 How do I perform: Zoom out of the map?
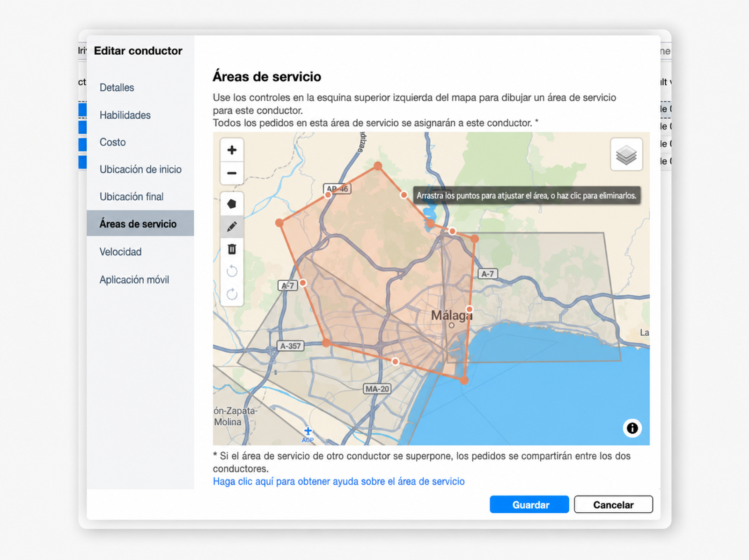point(232,173)
